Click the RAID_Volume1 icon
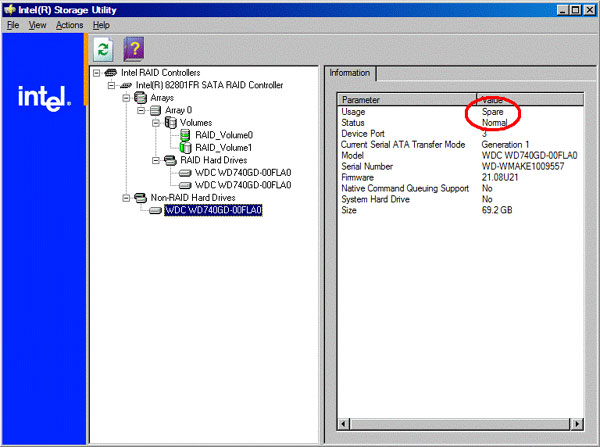 (185, 147)
